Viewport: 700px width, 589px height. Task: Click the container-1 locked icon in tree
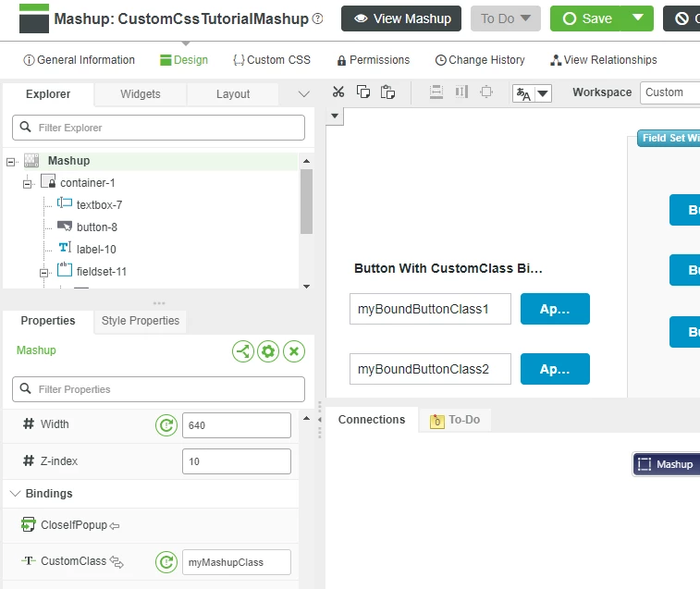(48, 181)
